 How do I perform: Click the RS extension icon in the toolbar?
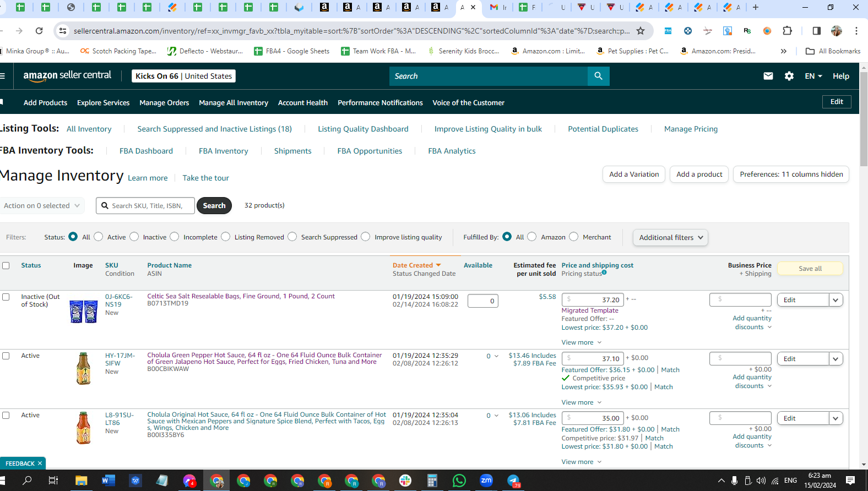click(x=747, y=31)
